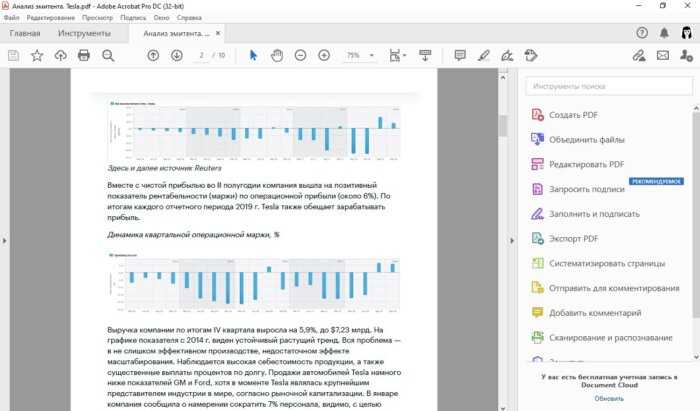Go to previous page arrow

153,55
